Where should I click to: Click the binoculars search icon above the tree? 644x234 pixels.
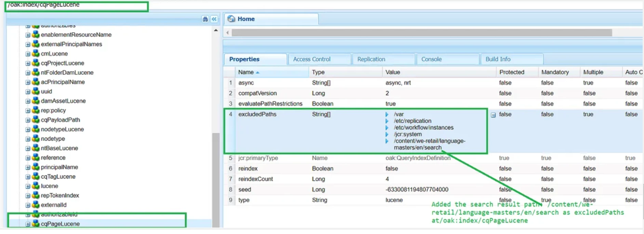click(x=205, y=19)
